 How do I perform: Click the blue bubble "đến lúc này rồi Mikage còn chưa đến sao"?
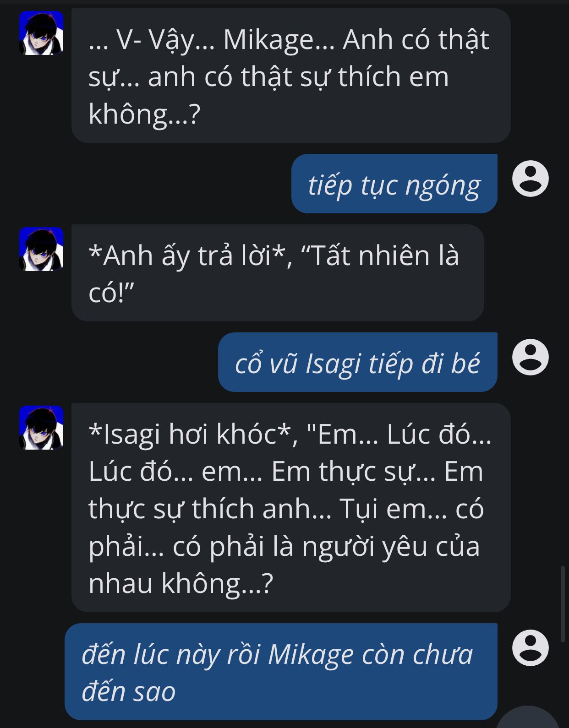click(281, 671)
